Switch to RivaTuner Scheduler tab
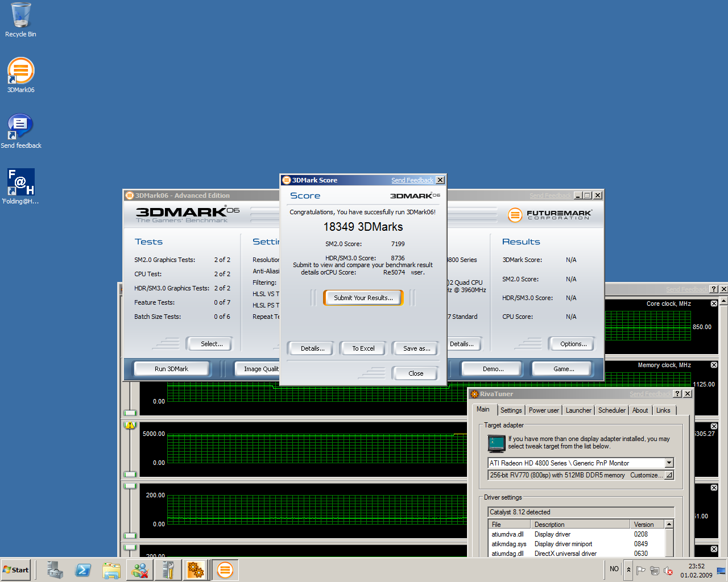The image size is (728, 582). 612,410
